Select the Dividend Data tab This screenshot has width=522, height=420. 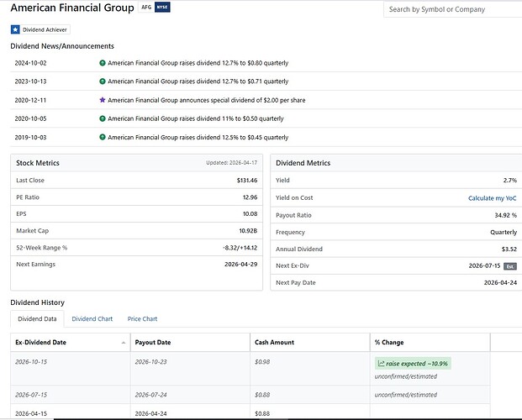(x=37, y=319)
